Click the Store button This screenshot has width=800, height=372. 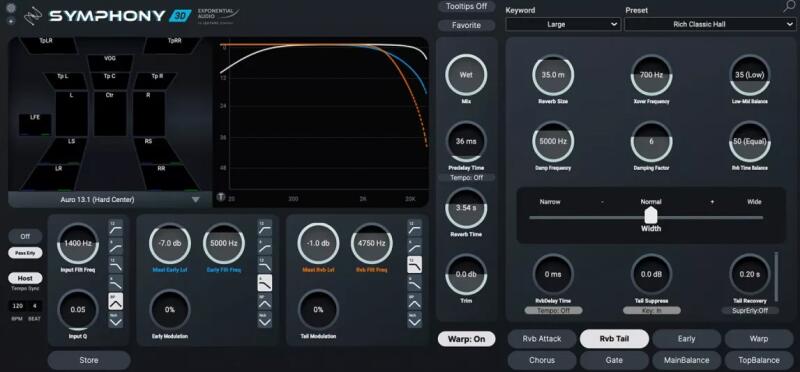click(89, 360)
